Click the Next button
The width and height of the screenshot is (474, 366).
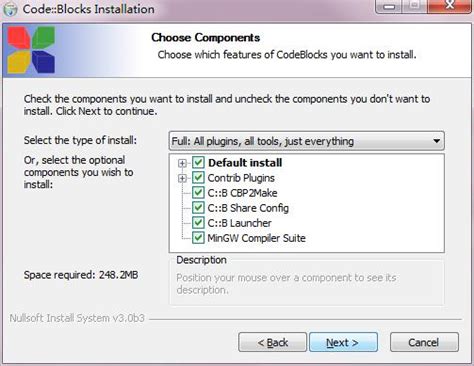[x=343, y=342]
